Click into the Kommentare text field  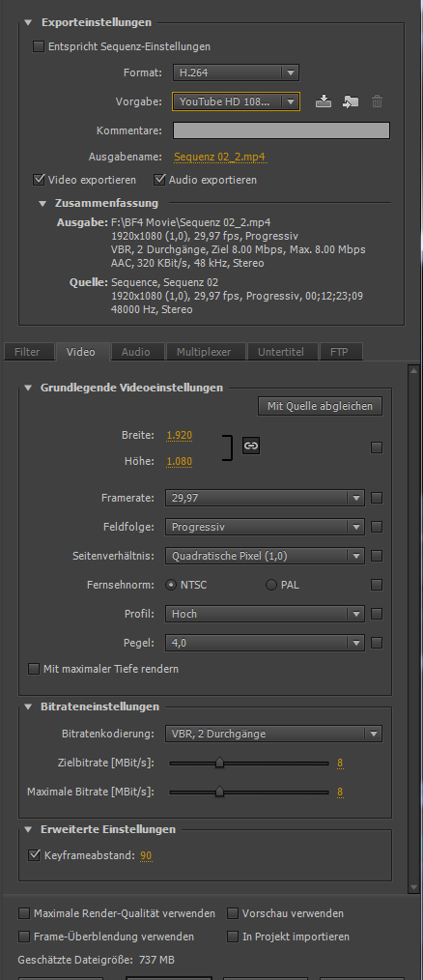point(281,130)
